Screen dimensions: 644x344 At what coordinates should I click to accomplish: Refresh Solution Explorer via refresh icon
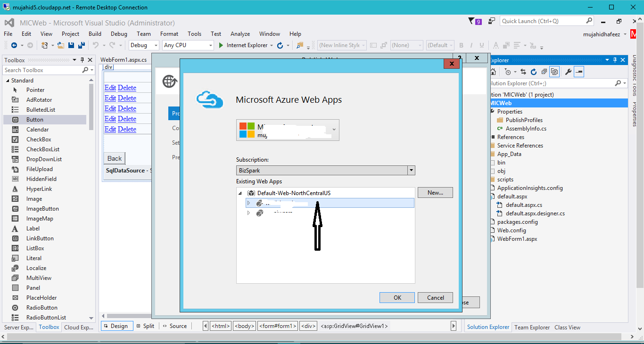click(x=534, y=72)
